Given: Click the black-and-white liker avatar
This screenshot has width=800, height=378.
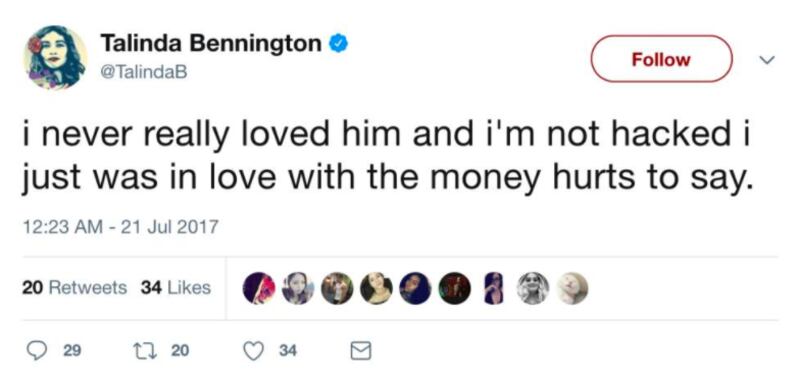Looking at the screenshot, I should [x=533, y=288].
